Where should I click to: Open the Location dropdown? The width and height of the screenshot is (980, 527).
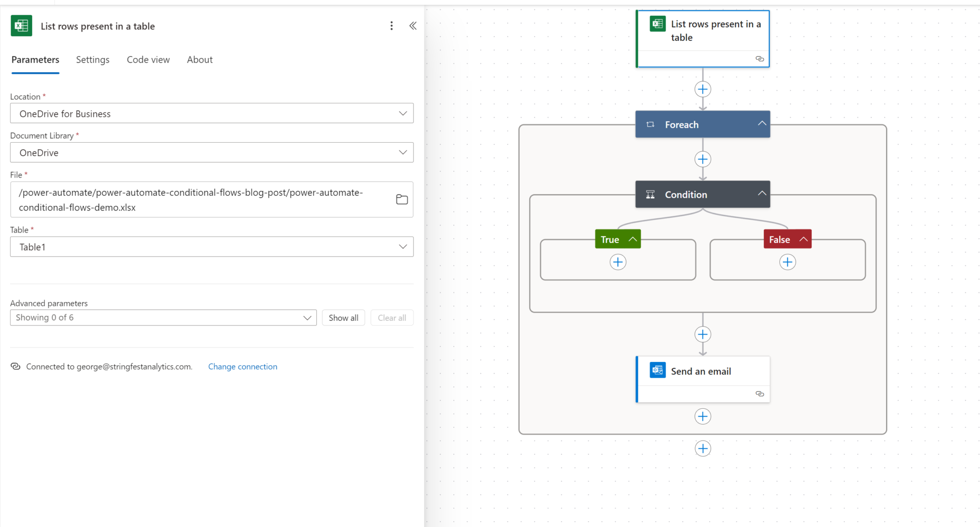tap(212, 113)
